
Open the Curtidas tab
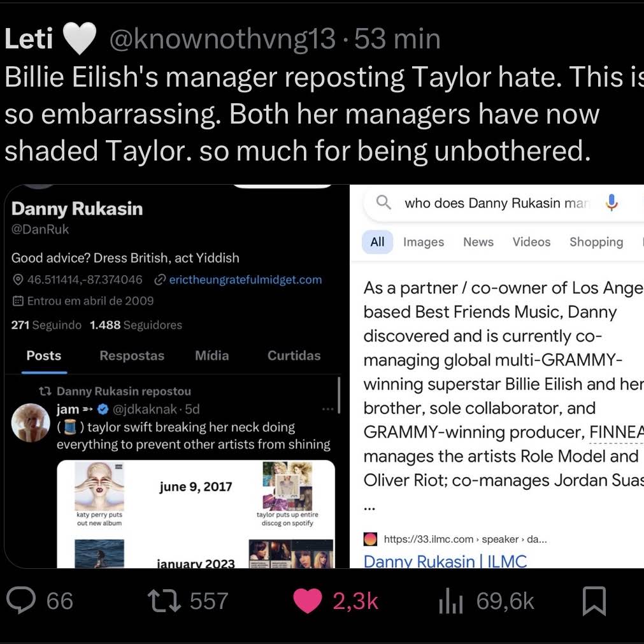294,355
